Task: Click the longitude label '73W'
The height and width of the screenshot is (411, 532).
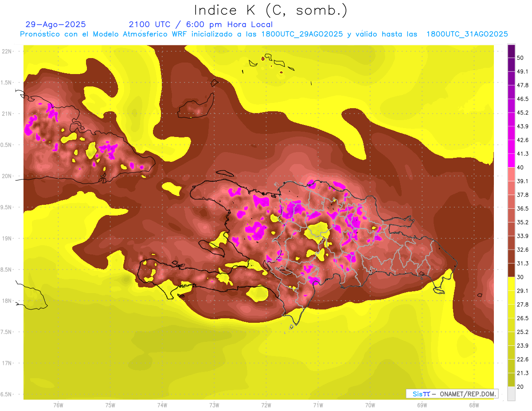Action: coord(214,405)
